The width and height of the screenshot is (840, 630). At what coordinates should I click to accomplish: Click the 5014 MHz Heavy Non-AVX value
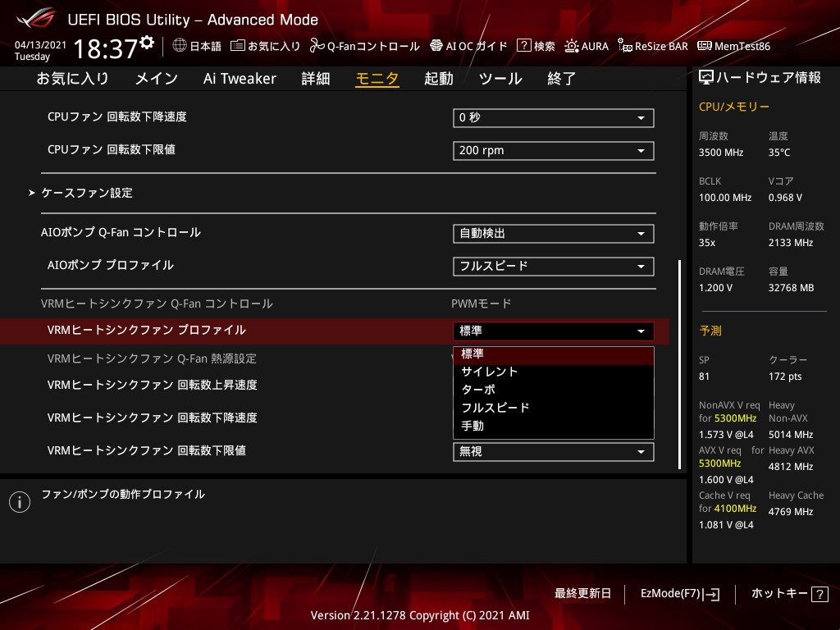(791, 435)
